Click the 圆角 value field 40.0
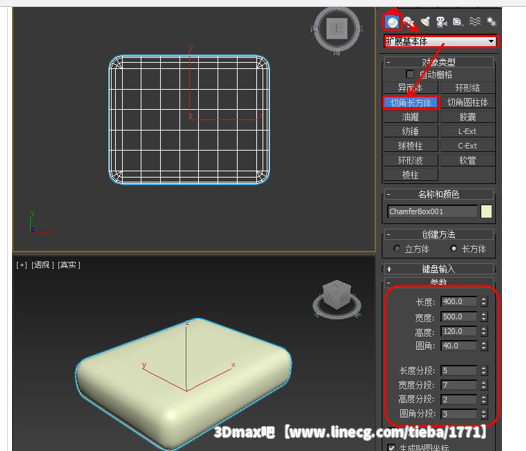The width and height of the screenshot is (526, 451). (x=459, y=346)
